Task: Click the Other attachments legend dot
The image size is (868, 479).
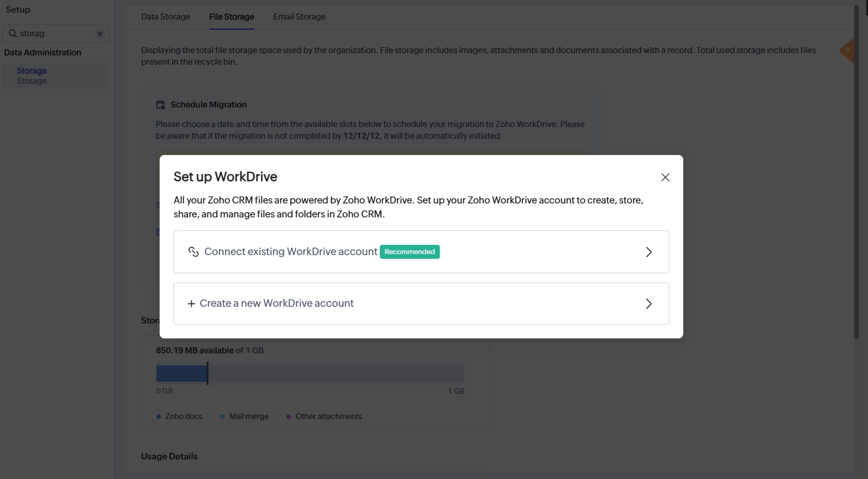Action: (x=288, y=417)
